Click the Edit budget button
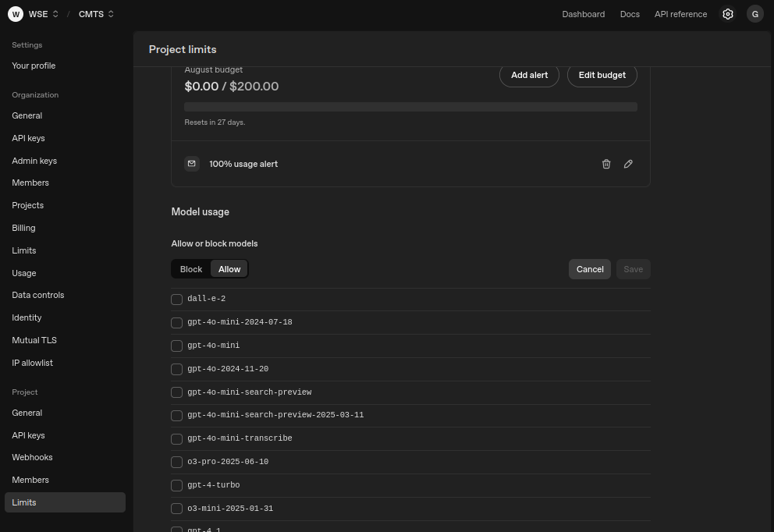The height and width of the screenshot is (532, 774). point(602,75)
